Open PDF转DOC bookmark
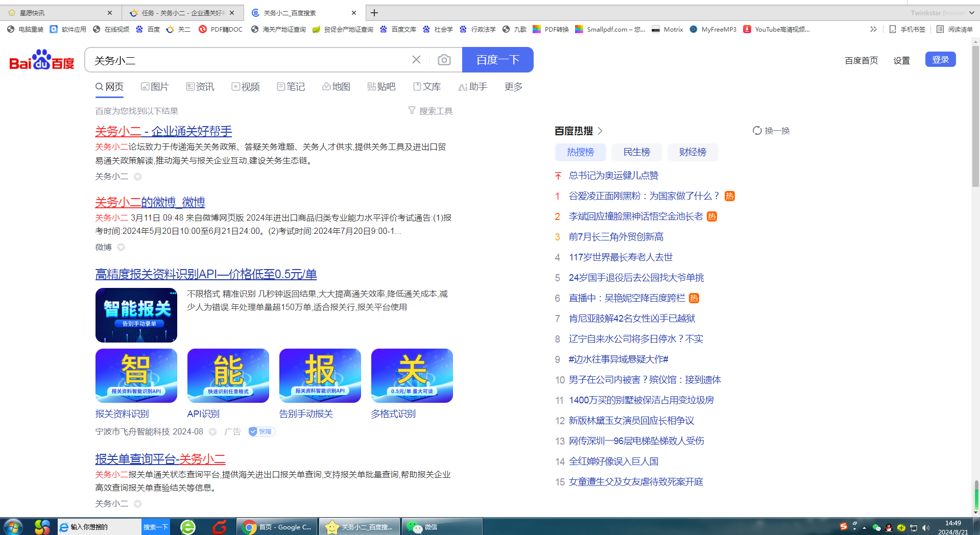 221,29
